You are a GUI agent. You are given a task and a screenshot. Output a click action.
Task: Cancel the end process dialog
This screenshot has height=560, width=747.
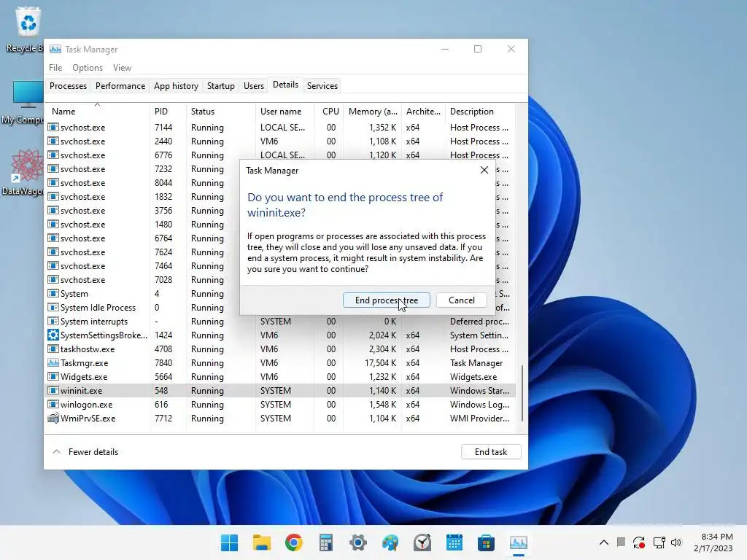(461, 300)
